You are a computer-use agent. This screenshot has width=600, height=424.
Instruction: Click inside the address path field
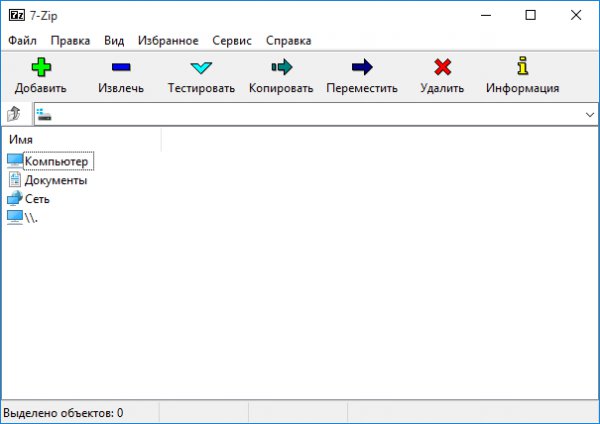pyautogui.click(x=316, y=114)
